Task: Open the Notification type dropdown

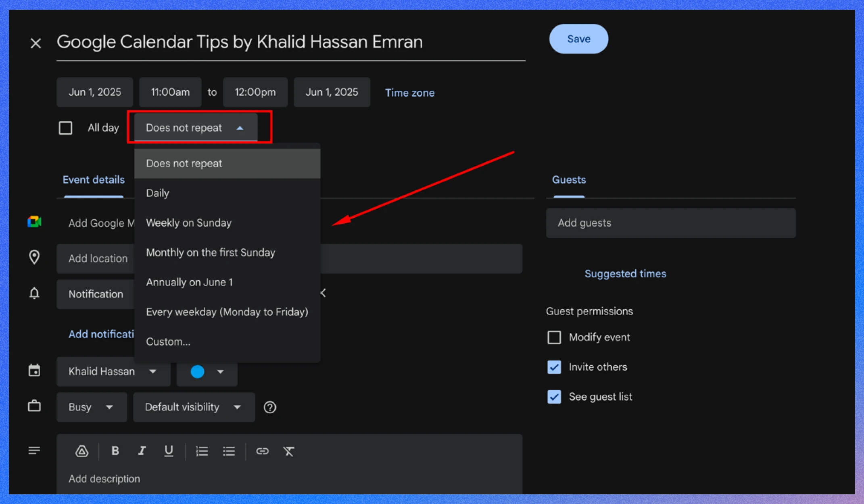Action: 96,294
